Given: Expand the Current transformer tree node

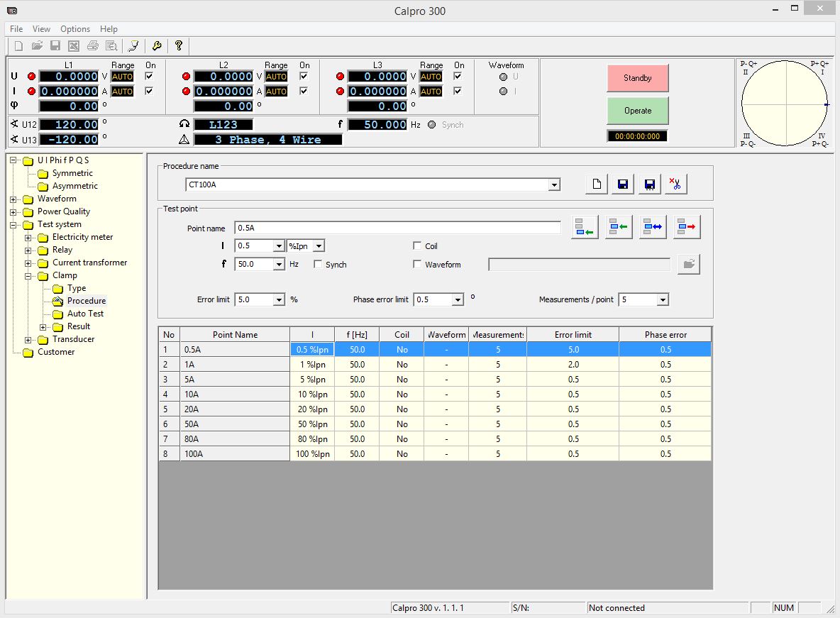Looking at the screenshot, I should click(28, 263).
